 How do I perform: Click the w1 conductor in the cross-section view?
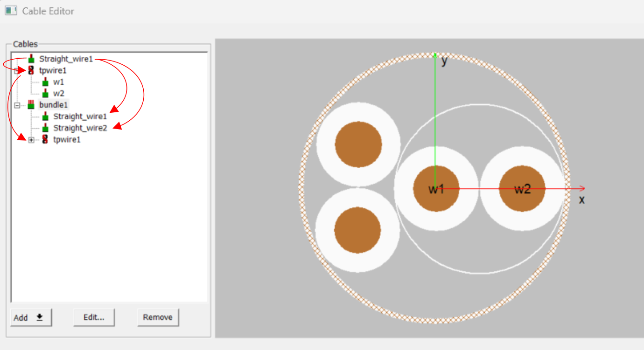pos(436,188)
